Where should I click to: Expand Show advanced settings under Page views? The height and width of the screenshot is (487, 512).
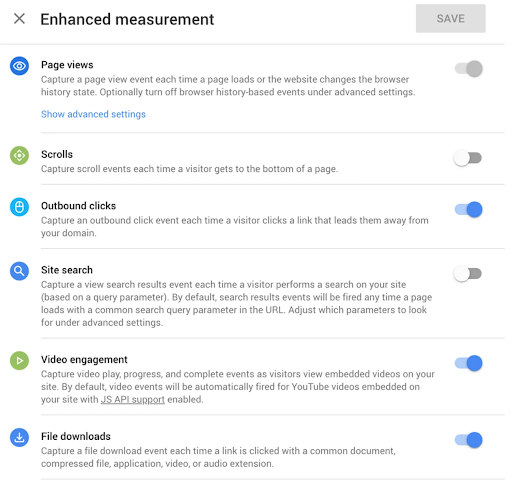pos(93,114)
